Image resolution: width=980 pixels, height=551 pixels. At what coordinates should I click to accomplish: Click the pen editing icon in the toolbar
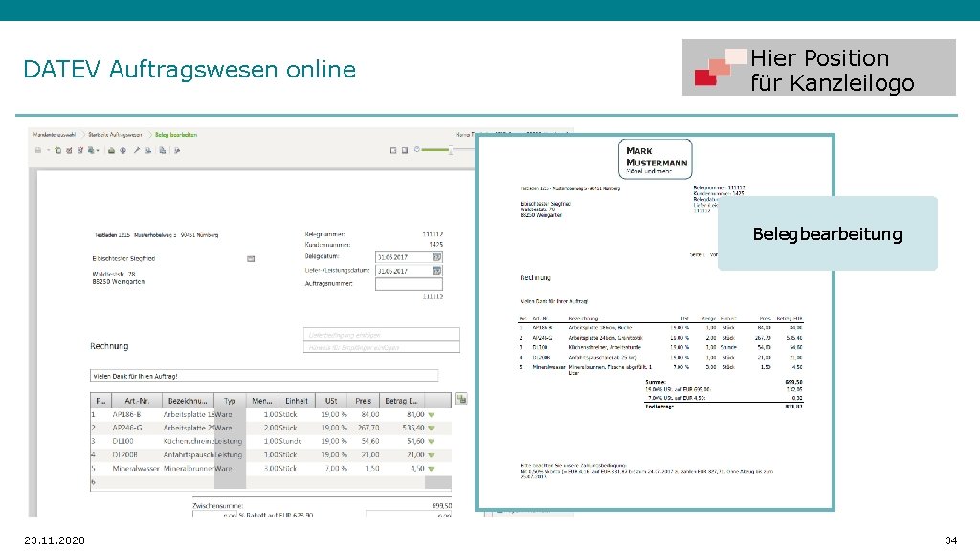[136, 150]
